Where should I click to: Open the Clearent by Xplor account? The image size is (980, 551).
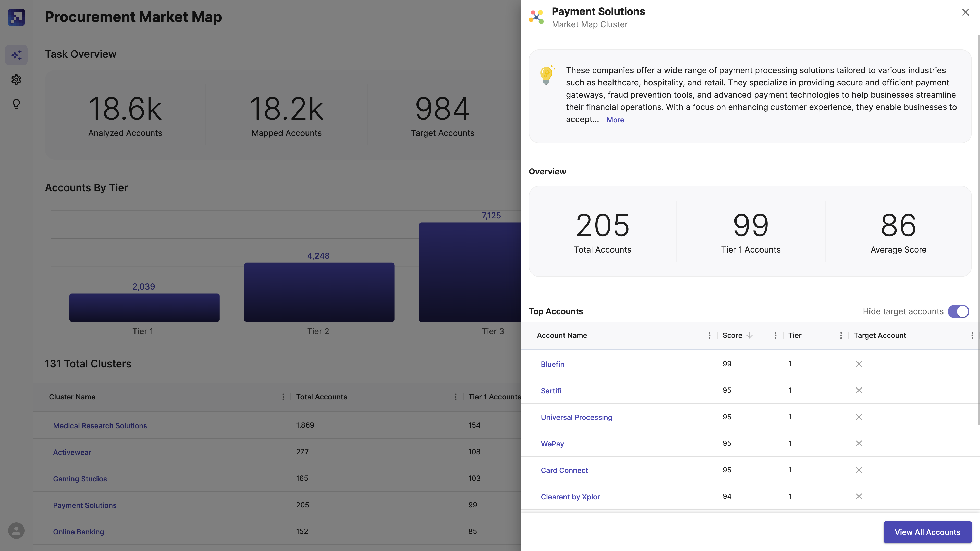(x=570, y=497)
